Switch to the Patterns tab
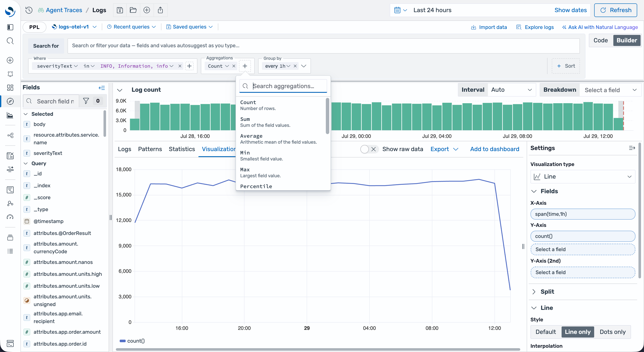Screen dimensions: 644x352 click(x=150, y=149)
